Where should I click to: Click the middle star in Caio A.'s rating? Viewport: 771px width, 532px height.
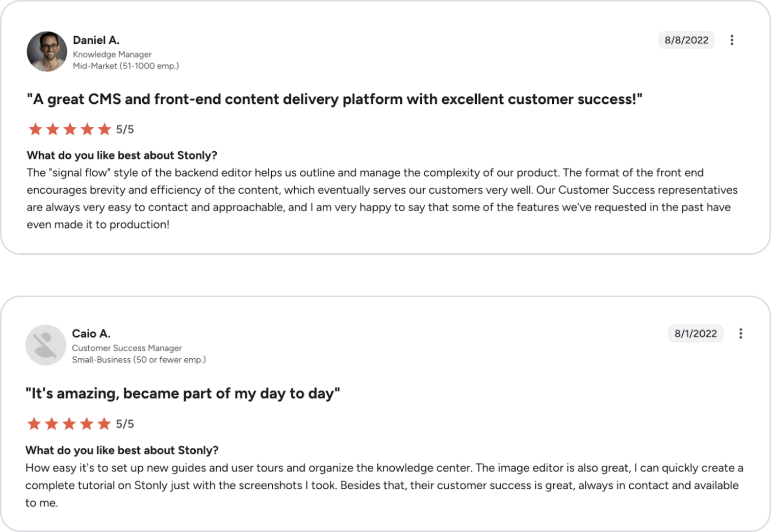pos(69,423)
